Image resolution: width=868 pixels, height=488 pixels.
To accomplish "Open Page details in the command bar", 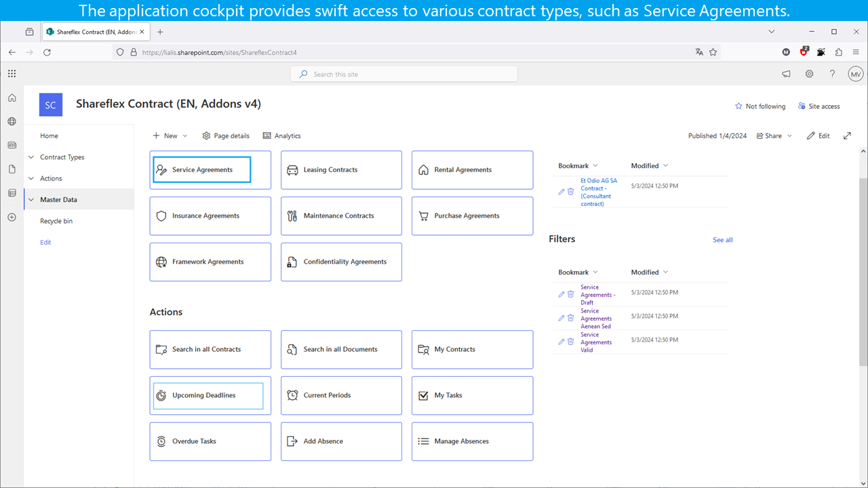I will click(226, 136).
